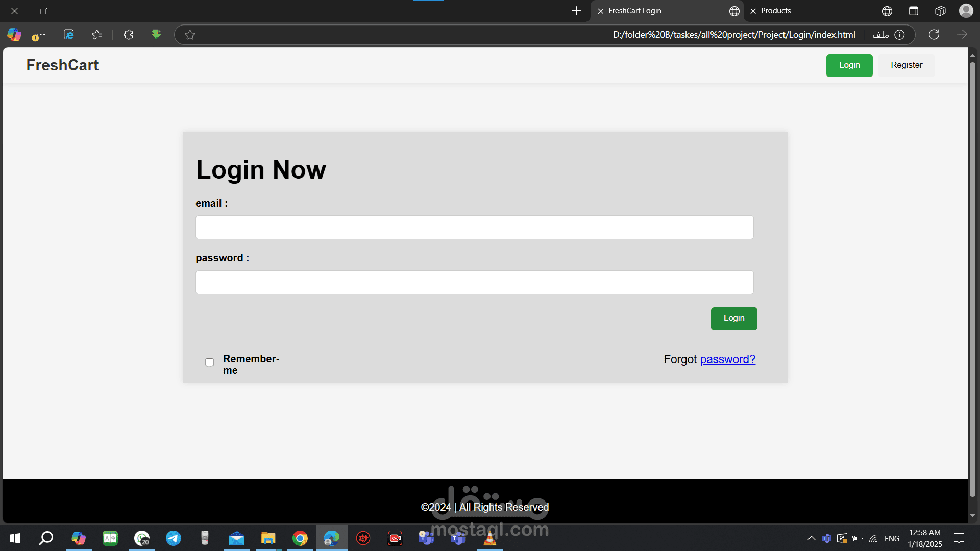Click the Register button in navbar

(906, 65)
